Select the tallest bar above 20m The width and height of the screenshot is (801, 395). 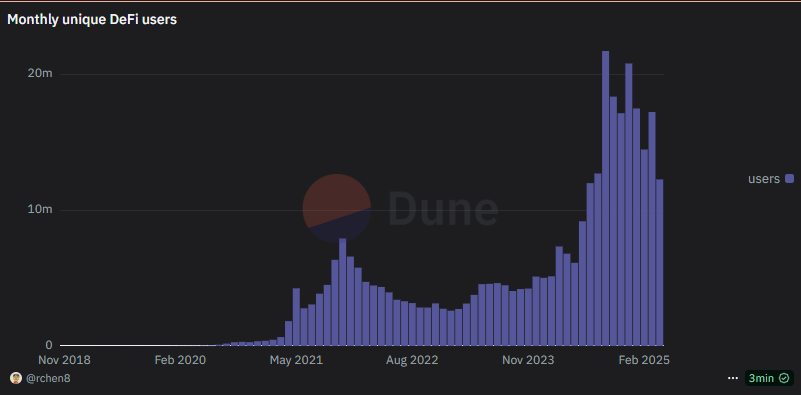pyautogui.click(x=605, y=198)
